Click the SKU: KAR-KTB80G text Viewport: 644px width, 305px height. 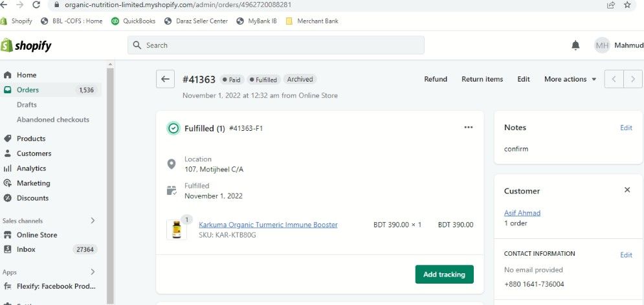coord(228,235)
